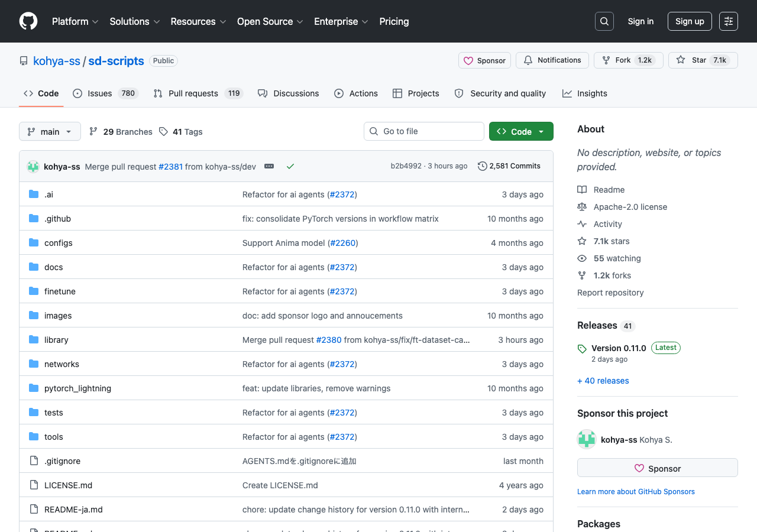Click Learn more about GitHub Sponsors
Screen dimensions: 757x532
(636, 492)
